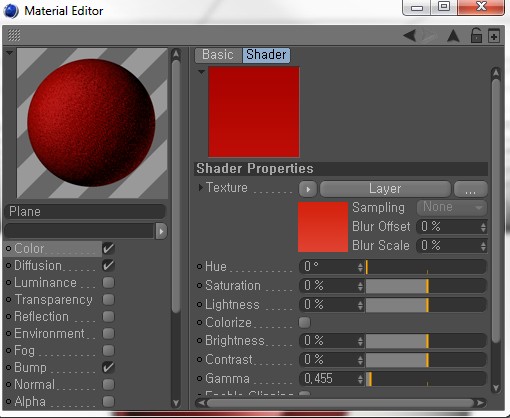Image resolution: width=510 pixels, height=418 pixels.
Task: Enable the Alpha channel checkbox
Action: 108,401
